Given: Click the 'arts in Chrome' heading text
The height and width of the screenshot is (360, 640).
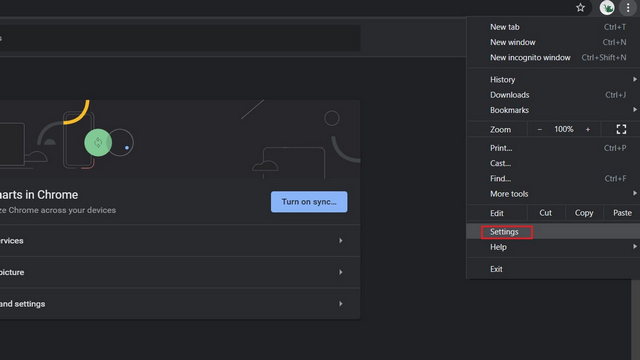Looking at the screenshot, I should pyautogui.click(x=39, y=195).
